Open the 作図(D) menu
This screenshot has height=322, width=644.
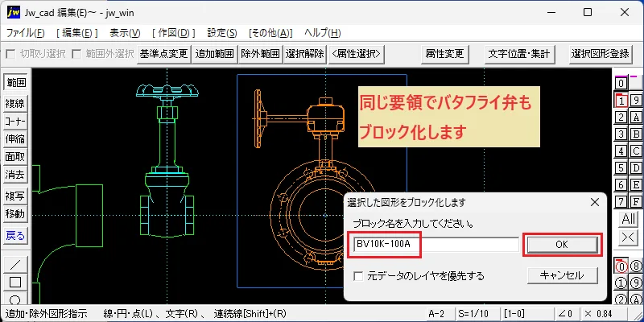click(173, 33)
